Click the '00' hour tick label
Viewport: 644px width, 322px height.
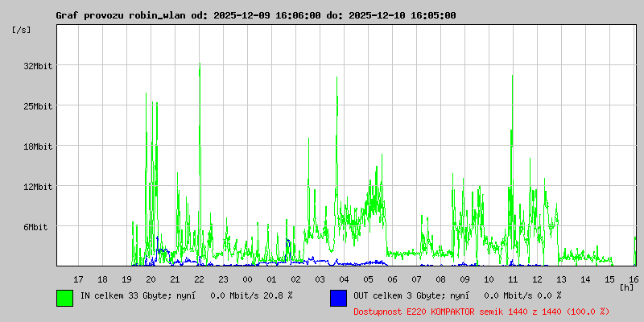coord(248,279)
